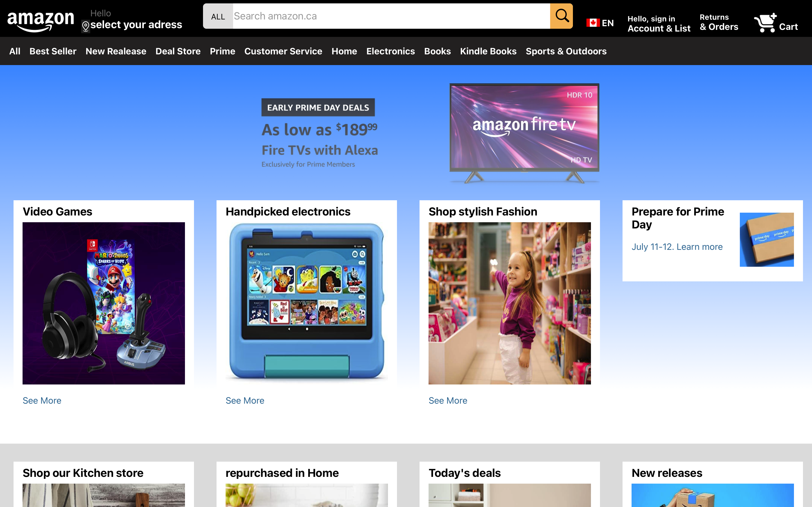This screenshot has width=812, height=507.
Task: Open the Video Games product image
Action: [x=104, y=303]
